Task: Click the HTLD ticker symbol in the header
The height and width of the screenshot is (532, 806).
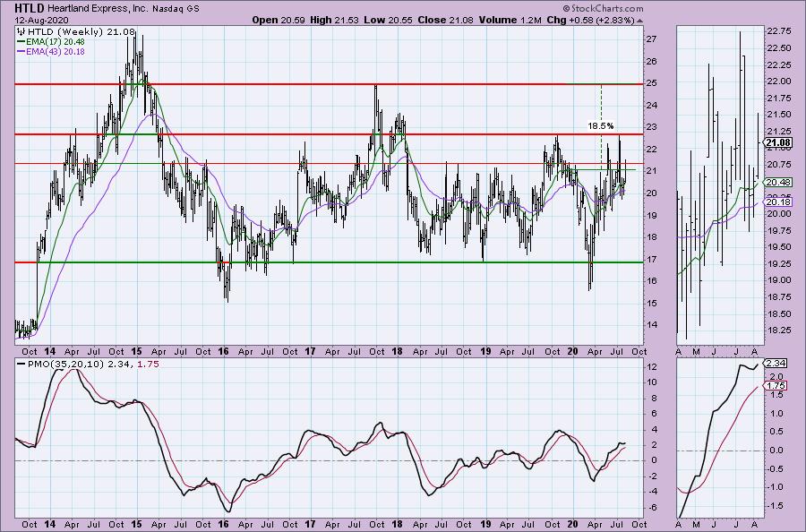Action: 30,8
